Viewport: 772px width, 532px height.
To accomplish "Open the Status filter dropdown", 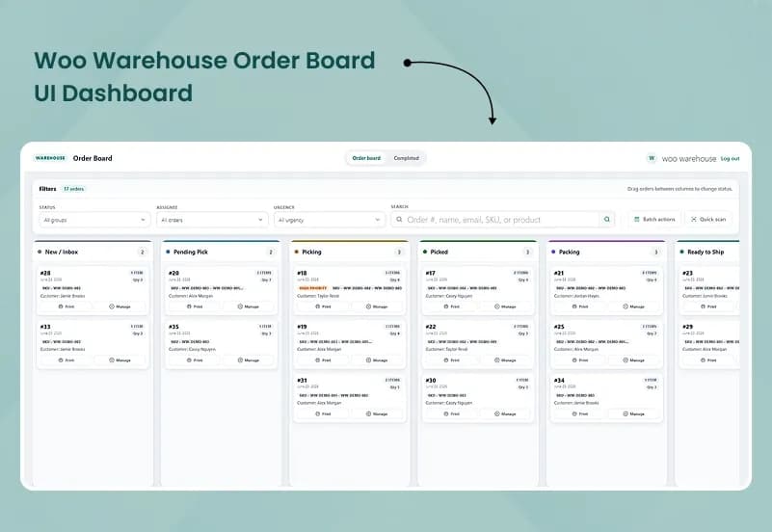I will (94, 220).
